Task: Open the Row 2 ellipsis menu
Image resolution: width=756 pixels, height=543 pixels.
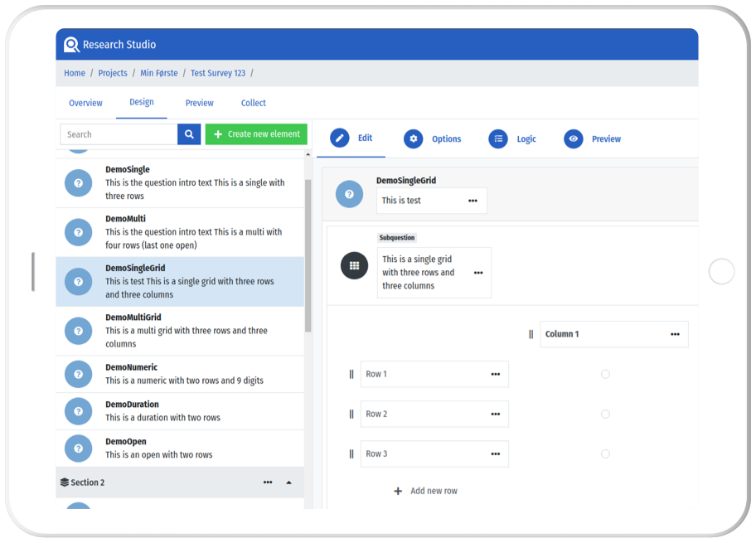Action: [x=495, y=415]
